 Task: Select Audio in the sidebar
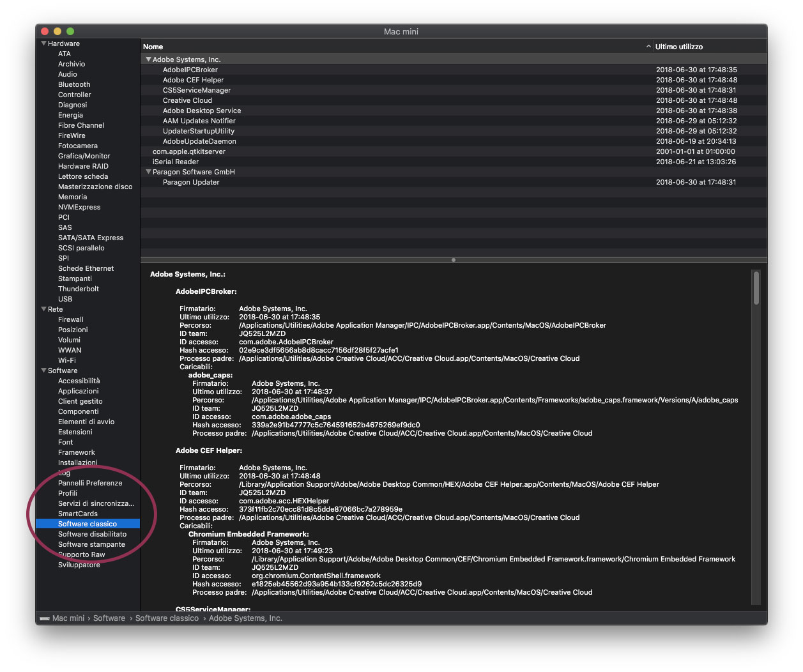(x=68, y=74)
